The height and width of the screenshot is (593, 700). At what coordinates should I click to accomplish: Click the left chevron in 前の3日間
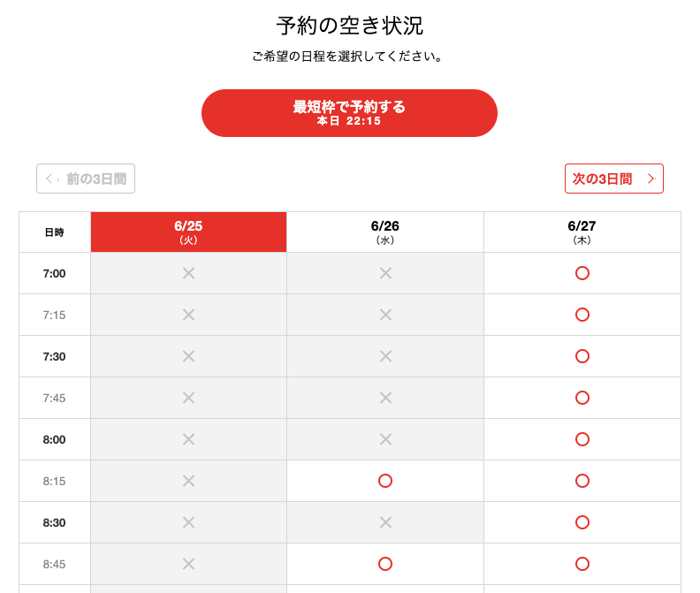[49, 179]
